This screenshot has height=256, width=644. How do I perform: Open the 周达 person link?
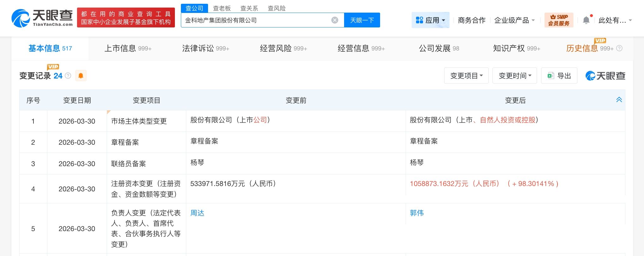197,213
